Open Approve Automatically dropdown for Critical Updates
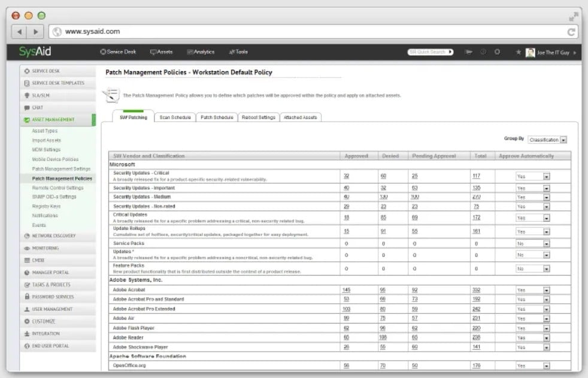 coord(533,218)
